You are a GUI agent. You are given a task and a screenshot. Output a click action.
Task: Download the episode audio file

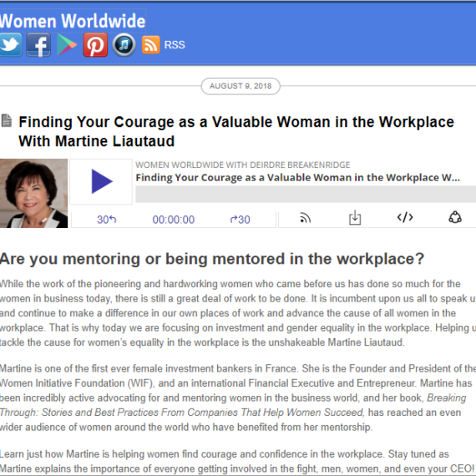tap(355, 217)
